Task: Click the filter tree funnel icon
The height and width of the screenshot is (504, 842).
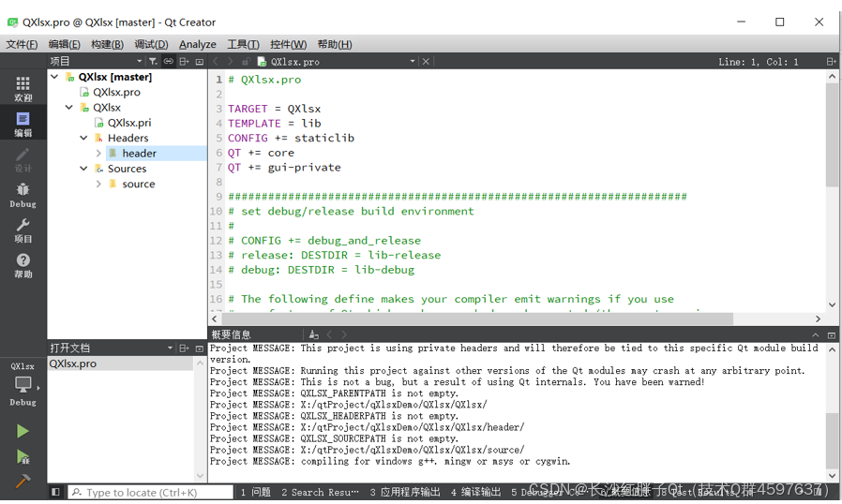Action: pyautogui.click(x=153, y=61)
